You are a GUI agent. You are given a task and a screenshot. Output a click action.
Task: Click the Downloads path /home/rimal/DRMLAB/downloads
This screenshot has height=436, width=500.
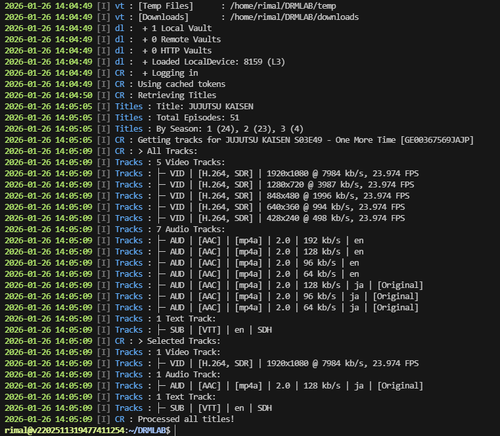pos(294,17)
